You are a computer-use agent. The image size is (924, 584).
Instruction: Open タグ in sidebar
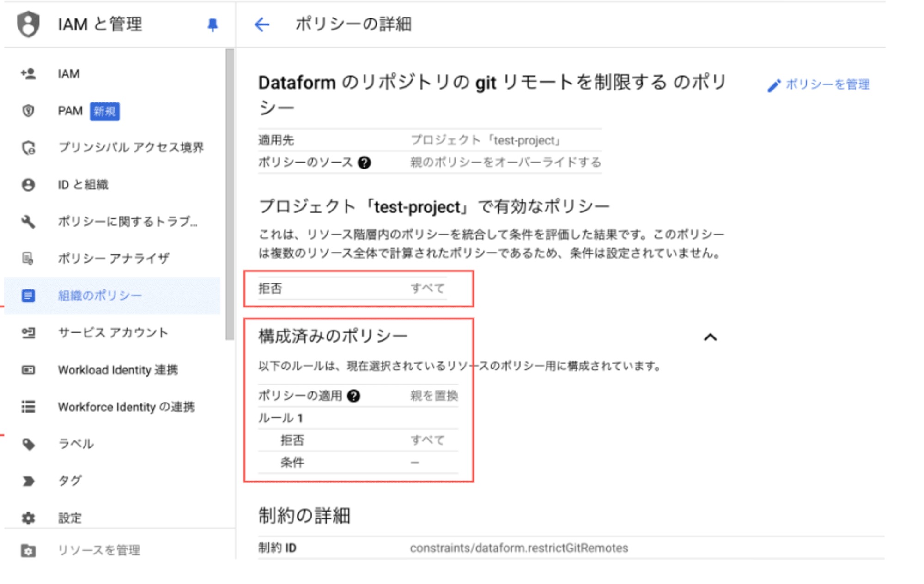point(112,481)
